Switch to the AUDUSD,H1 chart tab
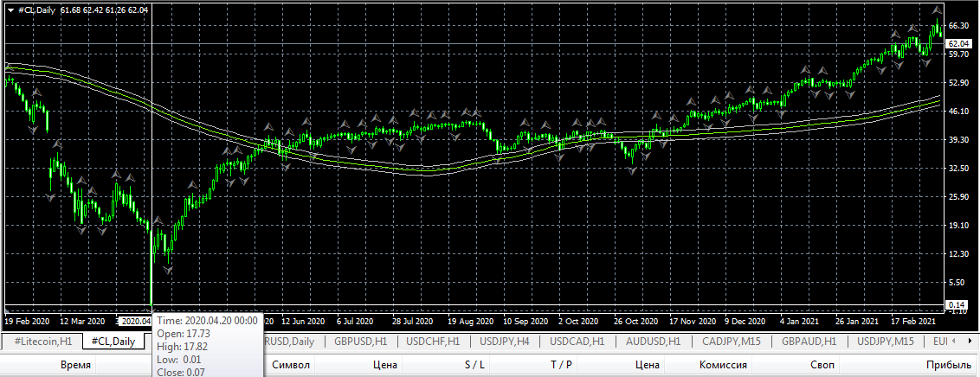Screen dimensions: 980x377 [651, 342]
